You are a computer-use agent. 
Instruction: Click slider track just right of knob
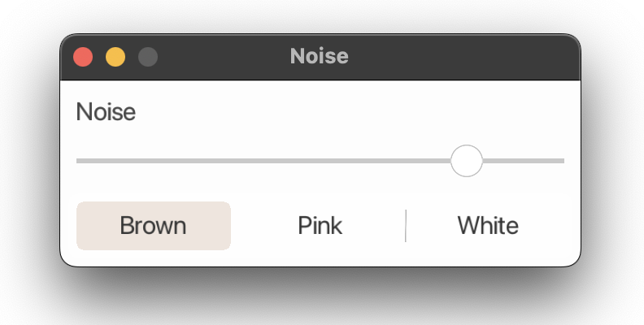[x=493, y=161]
